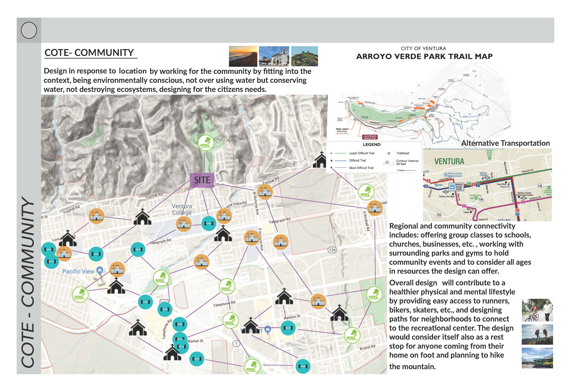Click the Pacific View Mall label on the transit map
Viewport: 571px width, 392px height.
pyautogui.click(x=447, y=196)
